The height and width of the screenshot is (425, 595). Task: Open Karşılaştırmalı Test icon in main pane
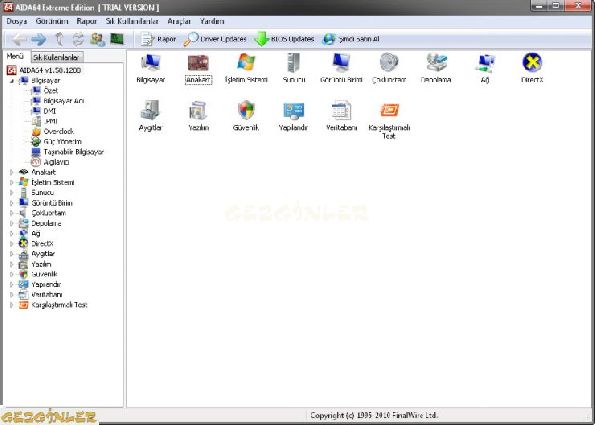389,120
